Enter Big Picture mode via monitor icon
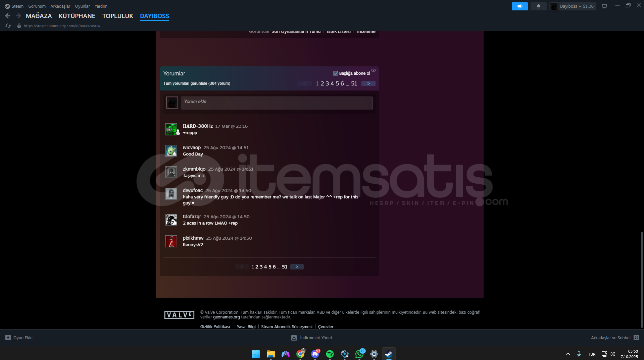Screen dimensions: 644x360 (604, 6)
